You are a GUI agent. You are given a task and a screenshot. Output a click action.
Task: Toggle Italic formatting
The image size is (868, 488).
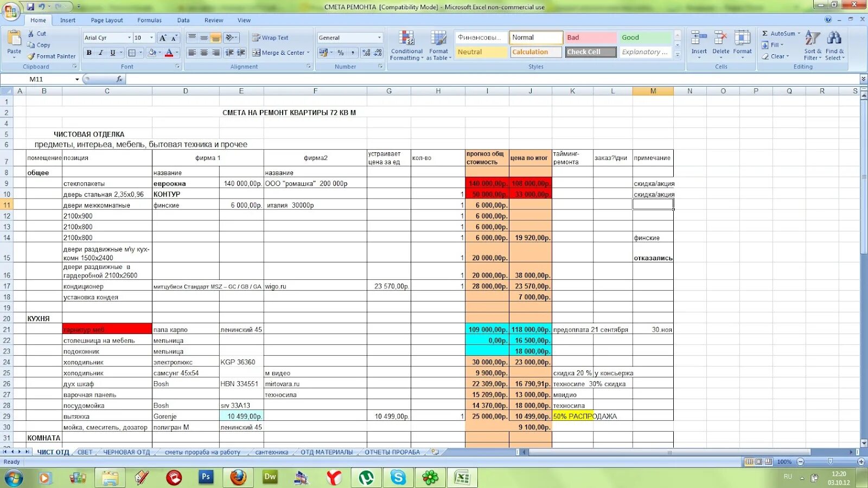[x=101, y=53]
